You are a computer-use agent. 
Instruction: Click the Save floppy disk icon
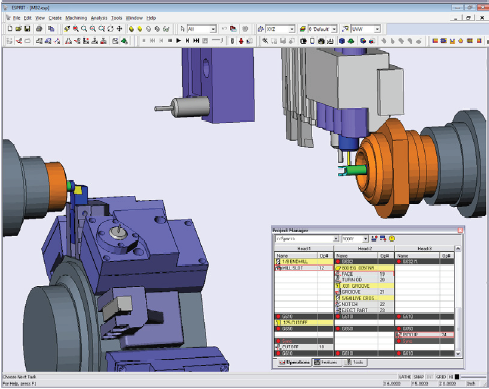coord(27,29)
